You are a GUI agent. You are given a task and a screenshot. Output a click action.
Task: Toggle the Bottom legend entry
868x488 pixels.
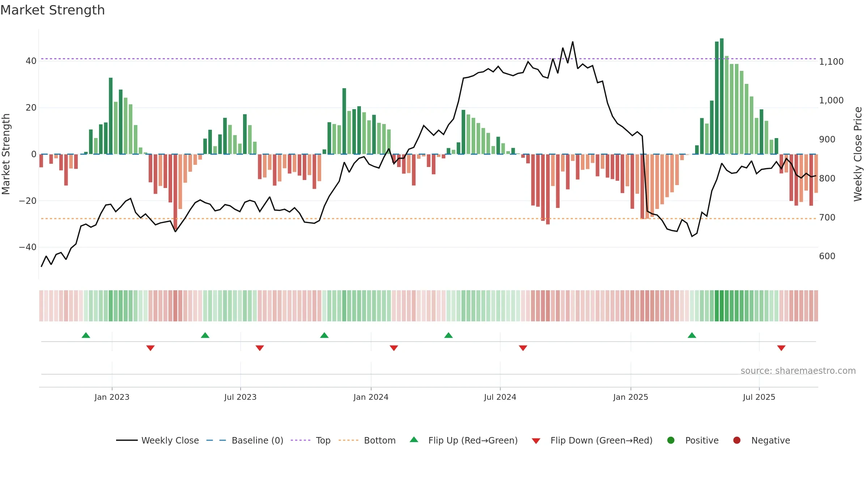(367, 440)
